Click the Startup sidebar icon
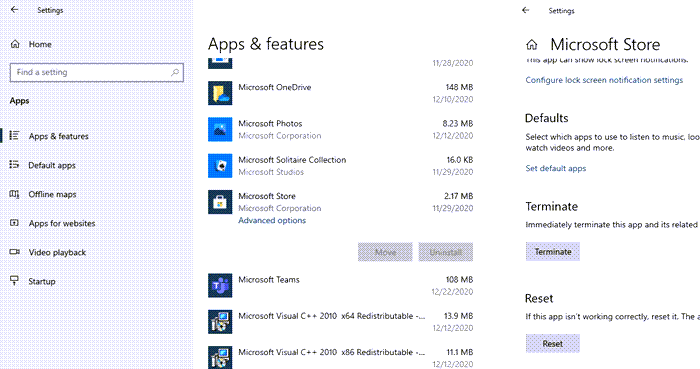 point(14,281)
